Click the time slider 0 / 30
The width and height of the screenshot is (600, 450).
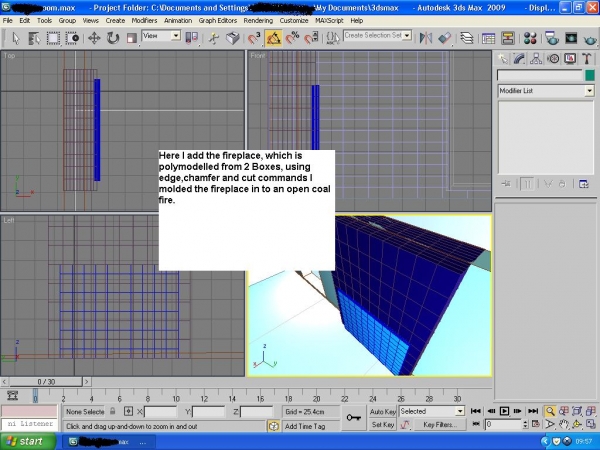[46, 382]
